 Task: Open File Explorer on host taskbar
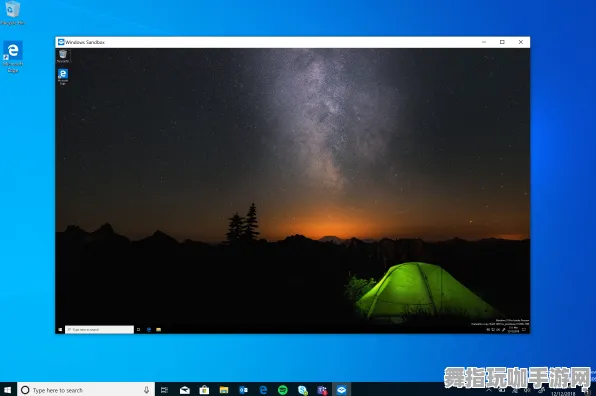(x=224, y=390)
